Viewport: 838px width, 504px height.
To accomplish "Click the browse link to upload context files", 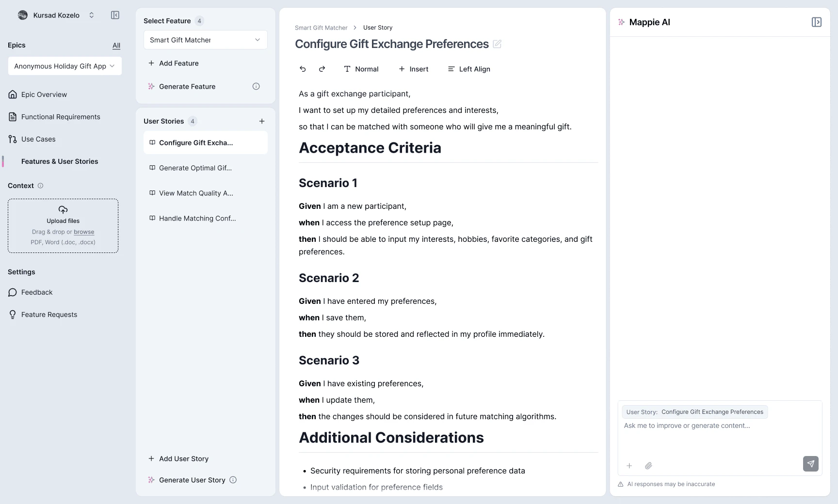I will (84, 232).
